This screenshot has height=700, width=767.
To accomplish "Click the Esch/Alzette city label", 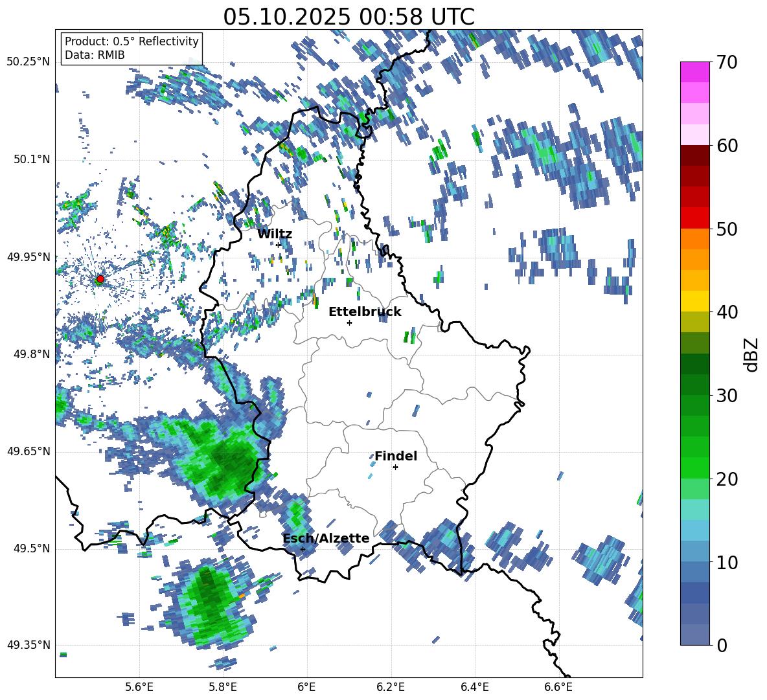I will [x=326, y=538].
